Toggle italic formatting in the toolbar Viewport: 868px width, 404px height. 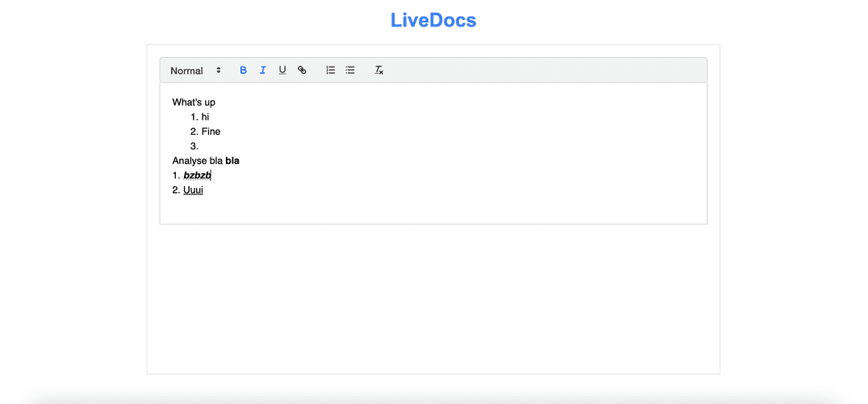pos(263,71)
